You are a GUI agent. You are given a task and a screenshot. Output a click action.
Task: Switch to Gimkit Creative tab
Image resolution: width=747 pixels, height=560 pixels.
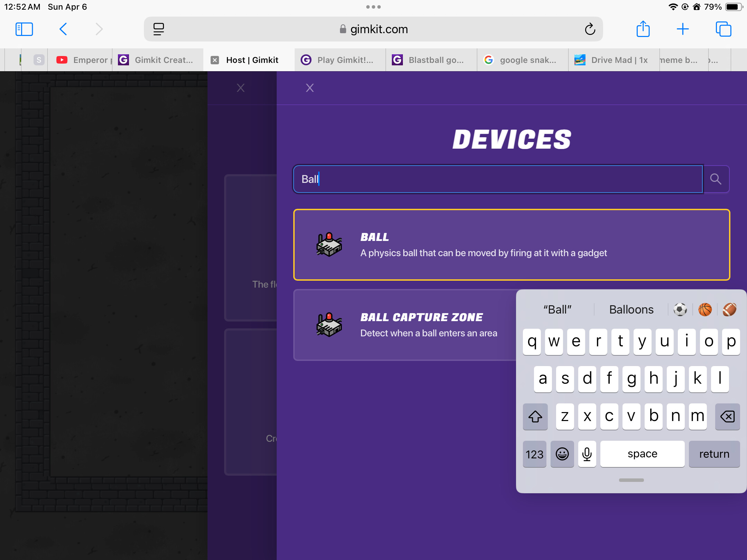tap(158, 60)
